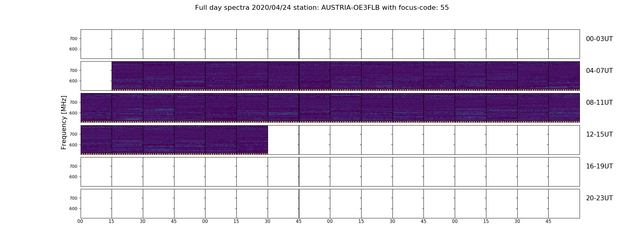Click the 700 tick label in 12-15UT row

[73, 134]
